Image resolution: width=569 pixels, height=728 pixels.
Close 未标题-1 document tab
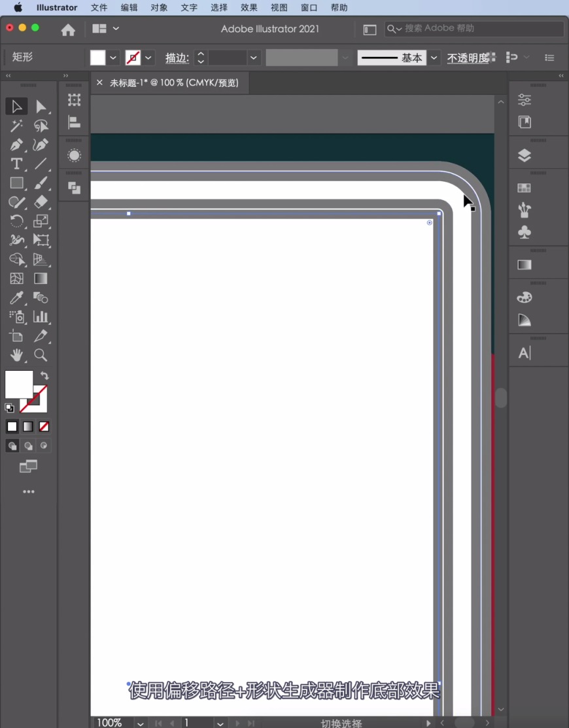coord(99,82)
